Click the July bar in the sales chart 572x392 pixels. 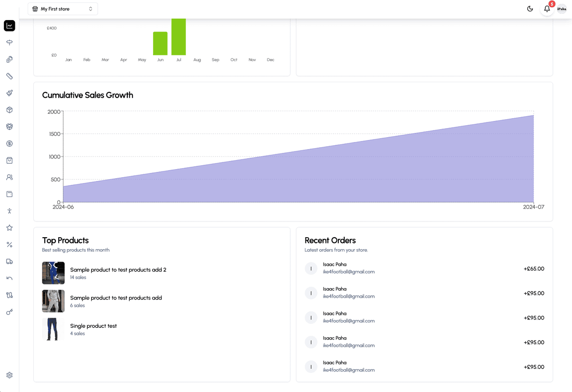179,37
